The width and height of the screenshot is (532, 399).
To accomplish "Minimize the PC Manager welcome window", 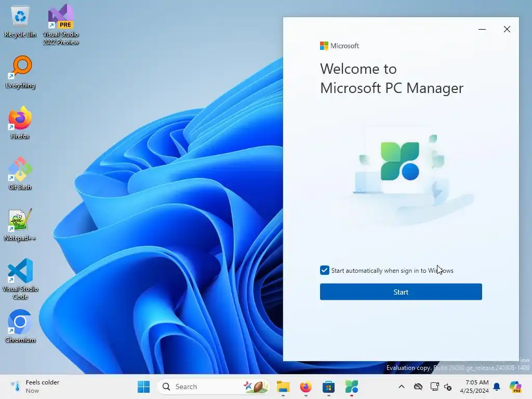I will point(482,29).
